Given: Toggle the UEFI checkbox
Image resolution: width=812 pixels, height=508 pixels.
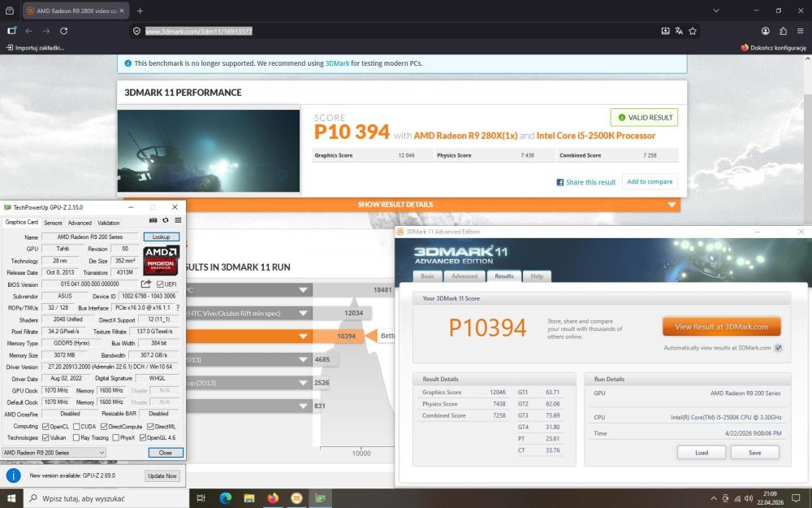Looking at the screenshot, I should (x=160, y=284).
